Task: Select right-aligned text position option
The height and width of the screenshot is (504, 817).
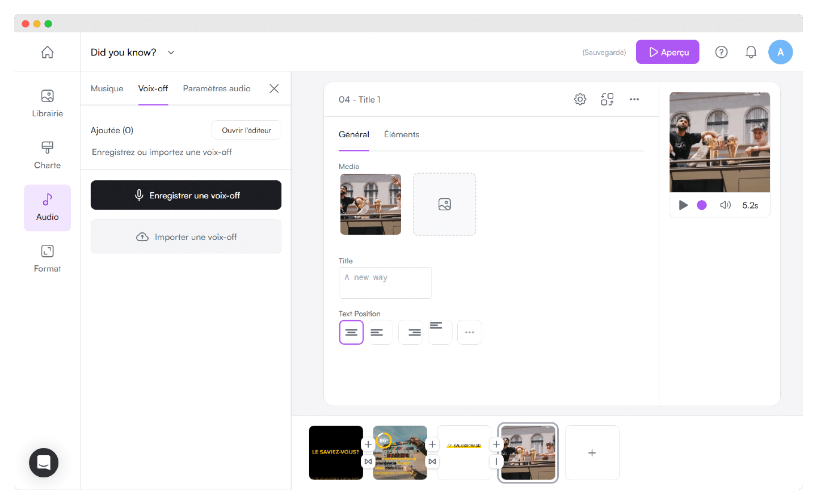Action: (x=410, y=332)
